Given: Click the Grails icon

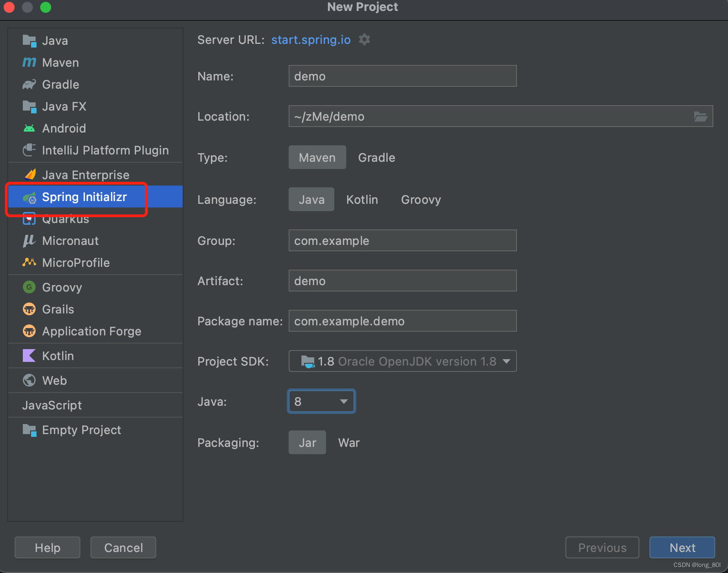Looking at the screenshot, I should (29, 309).
